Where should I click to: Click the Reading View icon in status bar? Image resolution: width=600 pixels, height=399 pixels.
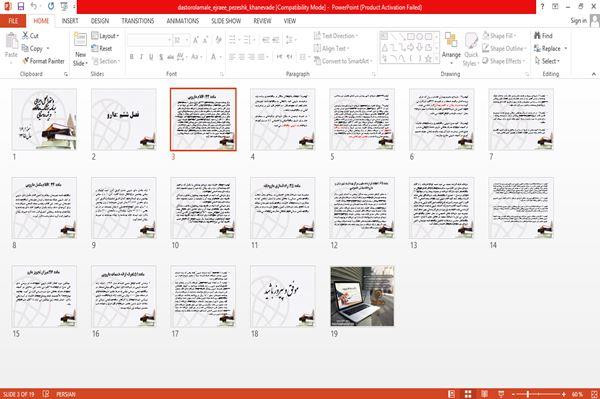click(x=484, y=394)
